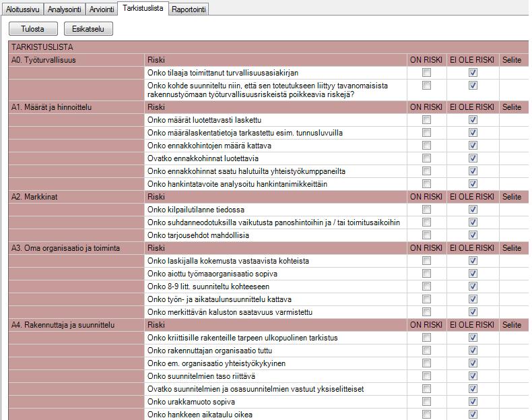Uncheck EI OLE RISKI for tarjousehdot mahdollisia
This screenshot has height=420, width=532.
pos(473,235)
